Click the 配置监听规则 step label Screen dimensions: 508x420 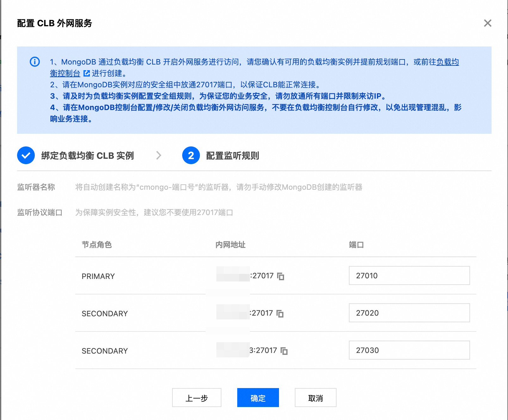tap(232, 156)
